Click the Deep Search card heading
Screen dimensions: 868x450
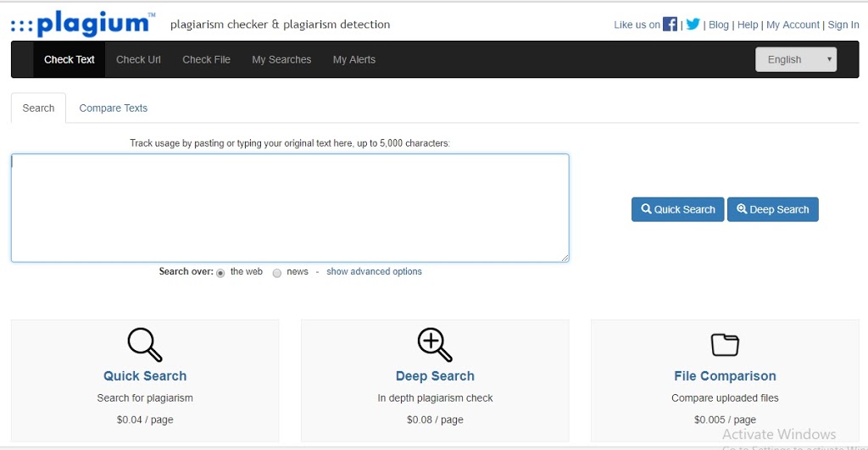435,375
